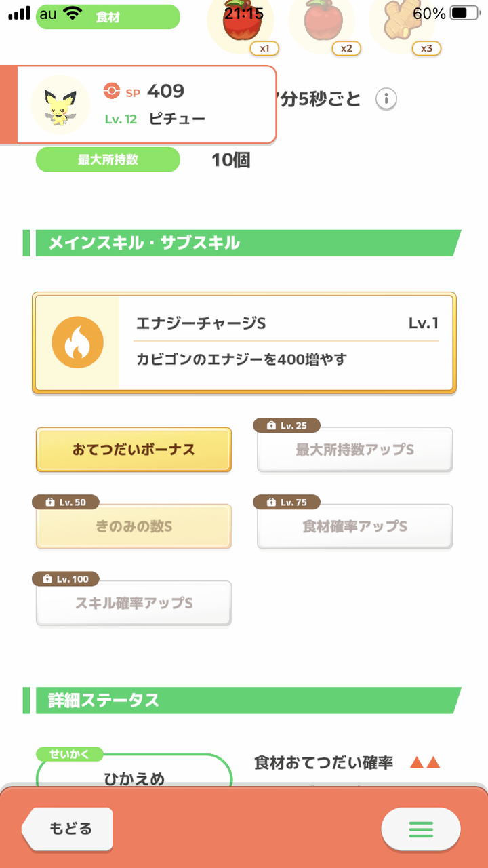Tap the Pichu portrait icon
Viewport: 488px width, 868px height.
pyautogui.click(x=60, y=104)
